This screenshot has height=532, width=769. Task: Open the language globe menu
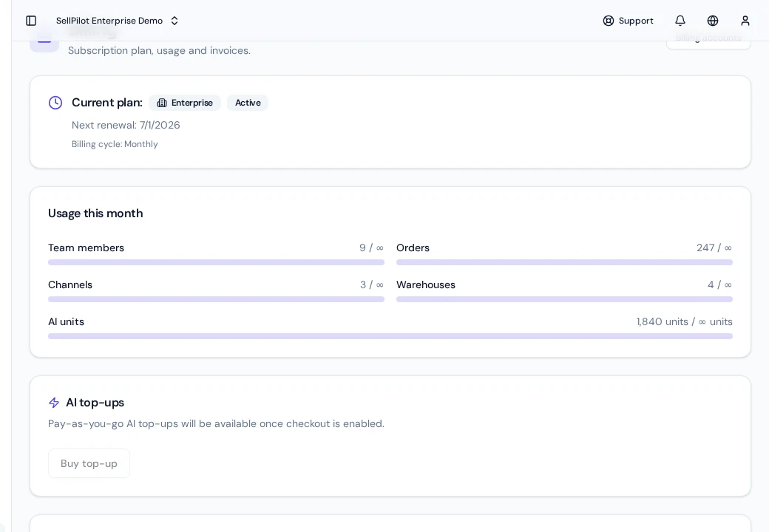[713, 21]
